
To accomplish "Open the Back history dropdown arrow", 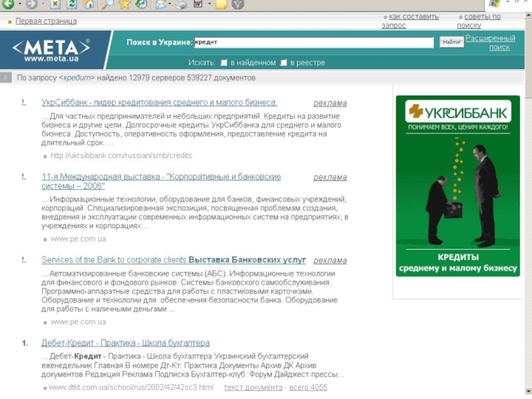I will coord(20,4).
